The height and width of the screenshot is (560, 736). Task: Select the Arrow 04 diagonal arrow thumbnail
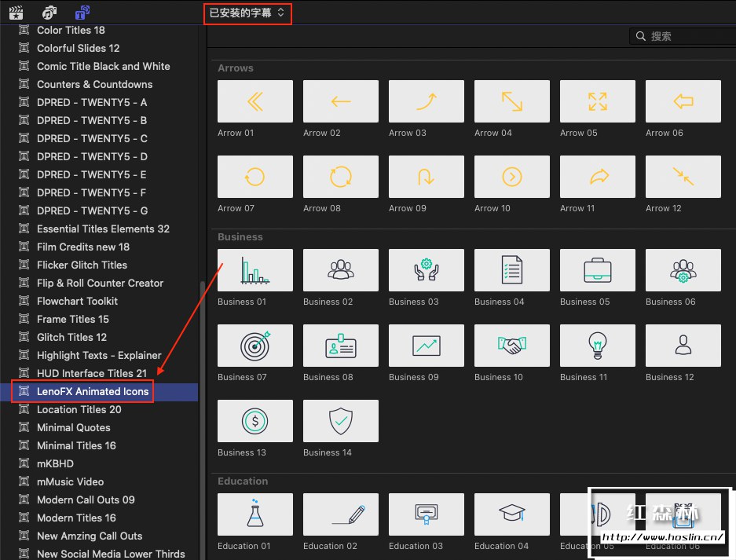click(x=512, y=101)
